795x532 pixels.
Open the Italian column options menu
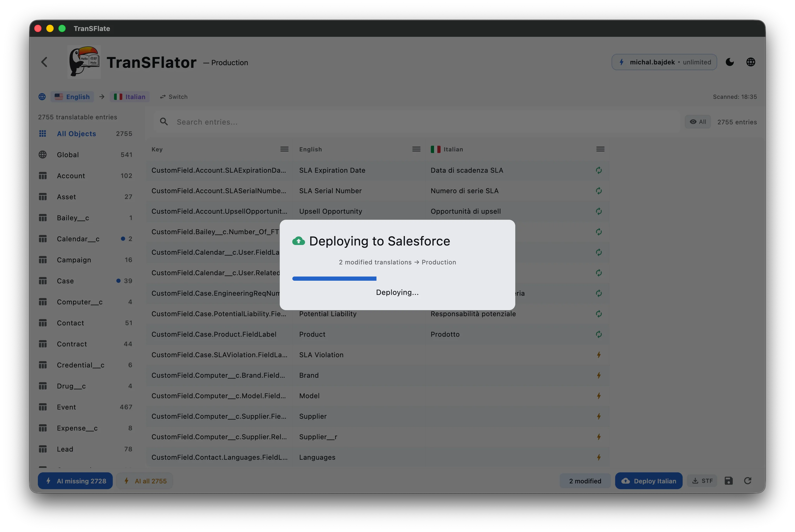[x=600, y=149]
